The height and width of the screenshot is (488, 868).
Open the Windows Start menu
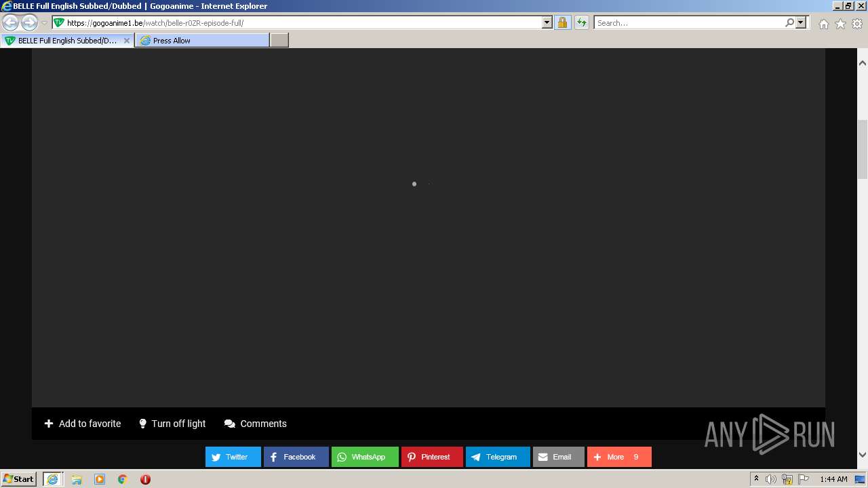[x=18, y=479]
